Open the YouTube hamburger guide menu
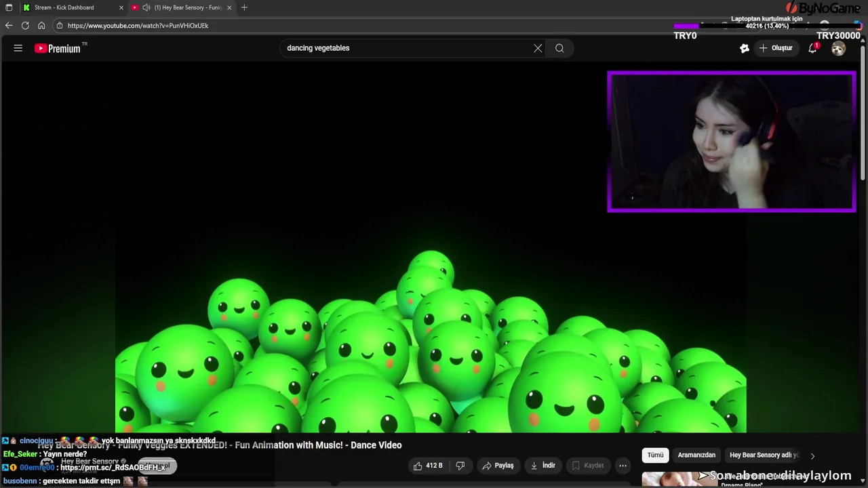The width and height of the screenshot is (868, 488). [18, 48]
